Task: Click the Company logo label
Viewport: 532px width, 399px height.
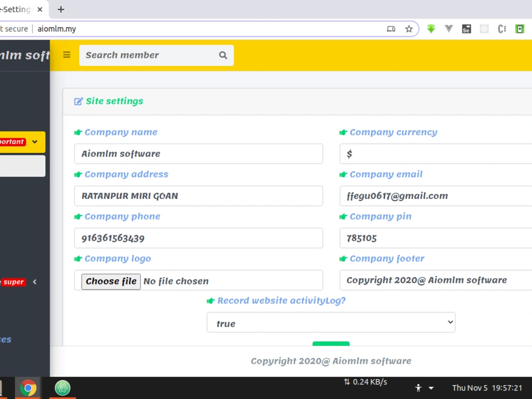Action: (118, 259)
